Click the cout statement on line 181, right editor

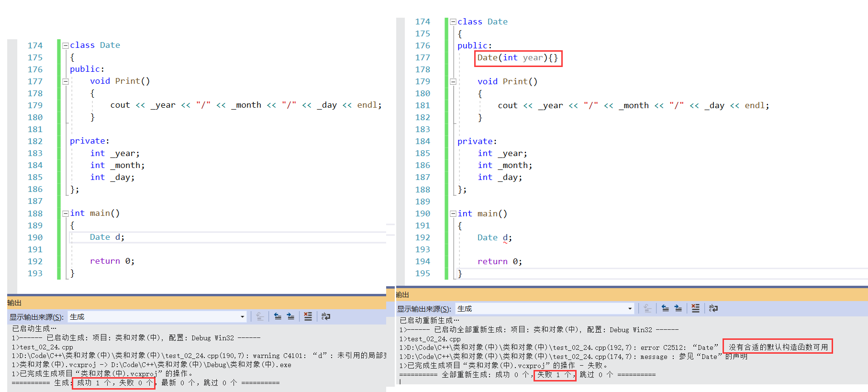click(634, 105)
